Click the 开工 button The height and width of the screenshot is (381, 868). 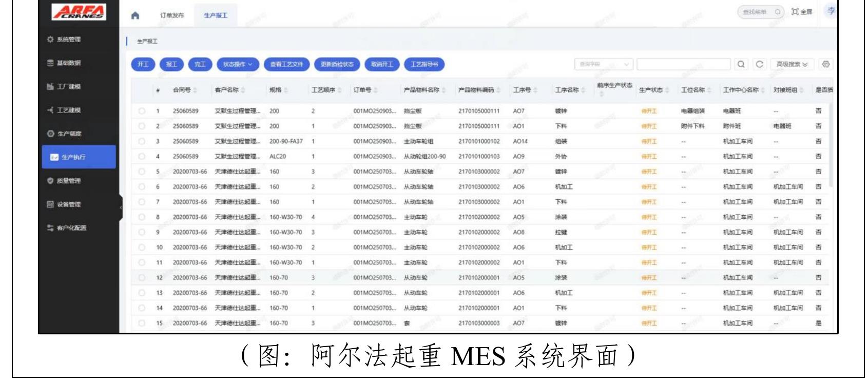click(x=143, y=64)
